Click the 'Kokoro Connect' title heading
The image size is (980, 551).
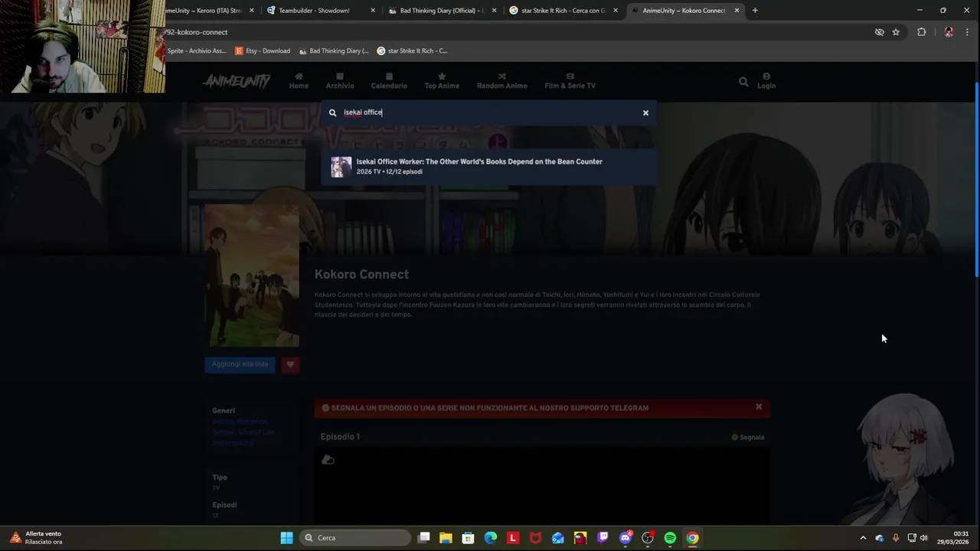point(361,274)
